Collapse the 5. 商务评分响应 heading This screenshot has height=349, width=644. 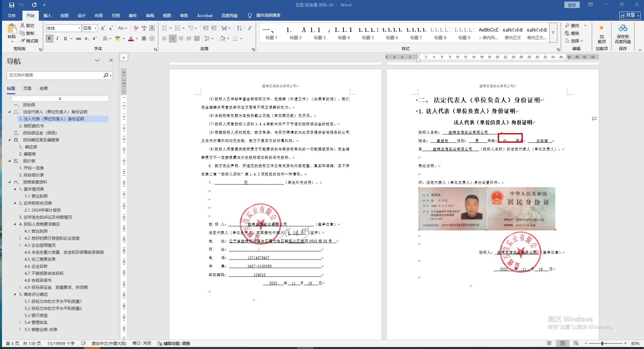tap(15, 295)
